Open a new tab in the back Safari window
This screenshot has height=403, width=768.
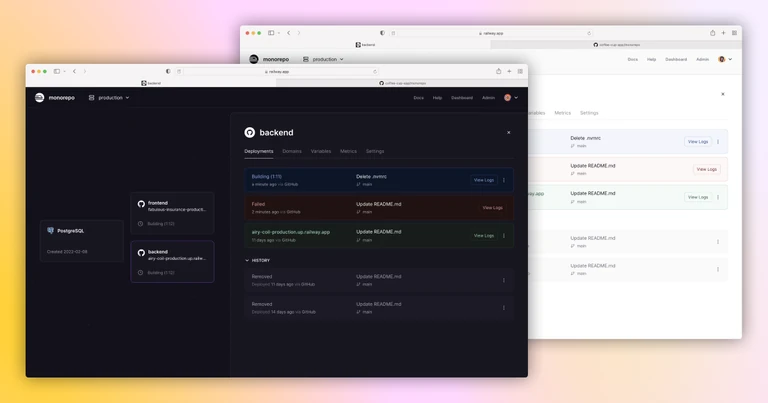click(x=723, y=33)
